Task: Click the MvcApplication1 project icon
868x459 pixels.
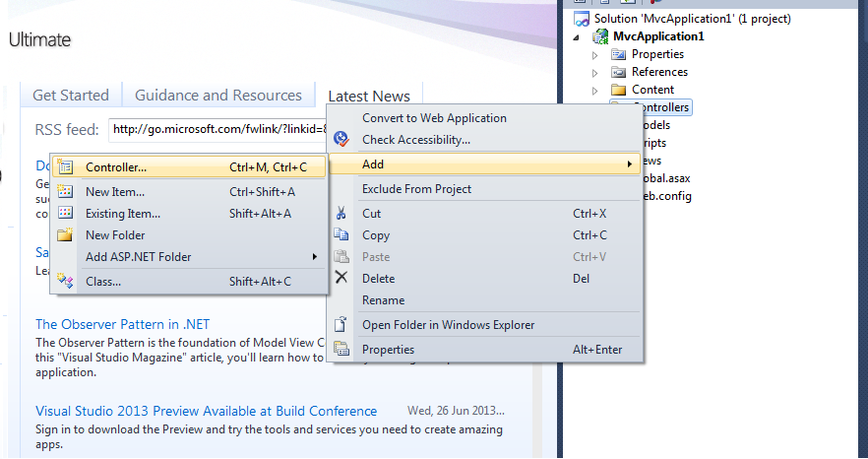Action: pyautogui.click(x=600, y=36)
